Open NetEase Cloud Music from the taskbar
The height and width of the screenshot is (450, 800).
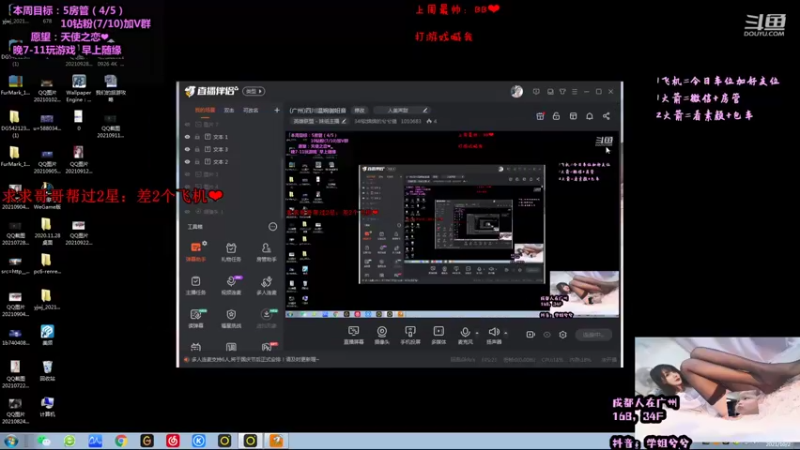click(x=173, y=441)
